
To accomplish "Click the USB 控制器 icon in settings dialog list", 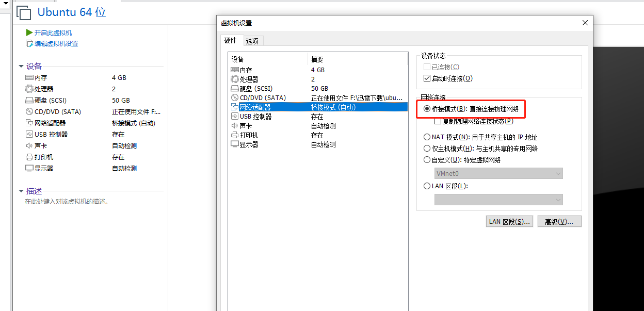I will (x=234, y=116).
